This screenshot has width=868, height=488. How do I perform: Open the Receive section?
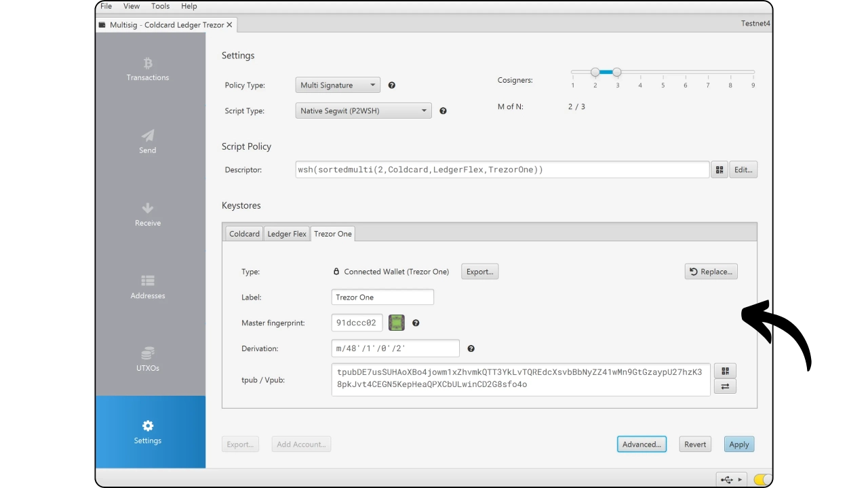click(x=148, y=214)
